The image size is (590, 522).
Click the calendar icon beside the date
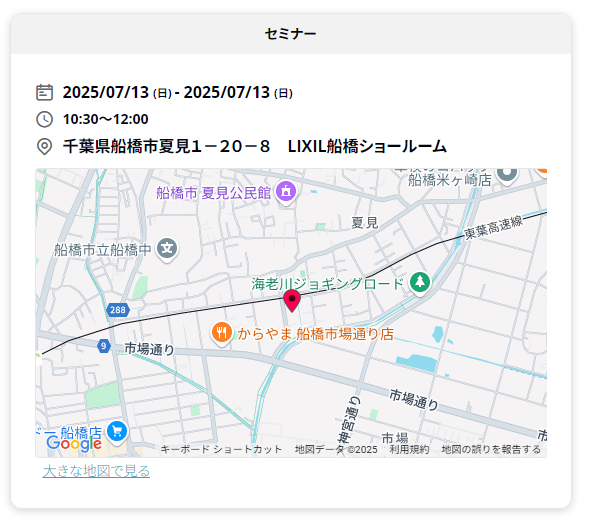[44, 93]
